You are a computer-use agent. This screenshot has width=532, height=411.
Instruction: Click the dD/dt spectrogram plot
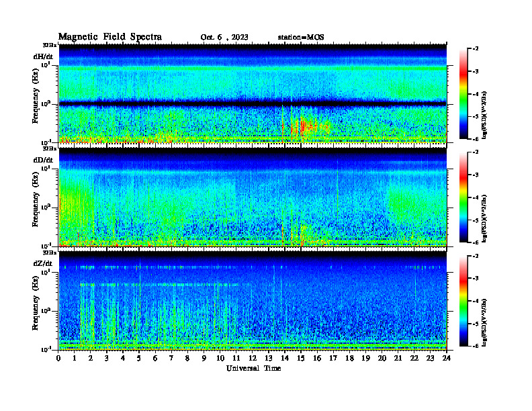253,197
